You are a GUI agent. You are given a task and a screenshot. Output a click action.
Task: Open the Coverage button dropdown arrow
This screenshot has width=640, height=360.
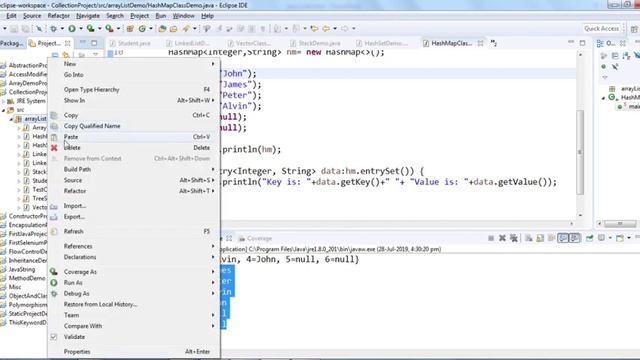tap(99, 29)
